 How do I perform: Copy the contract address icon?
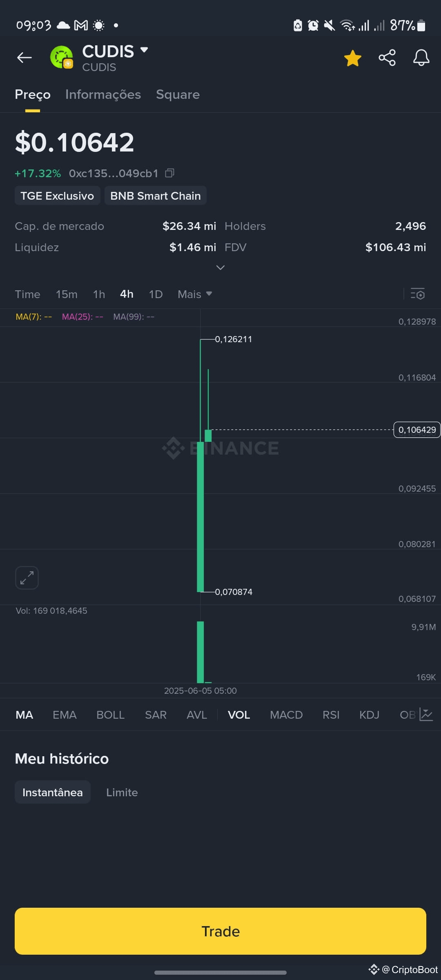pos(169,173)
